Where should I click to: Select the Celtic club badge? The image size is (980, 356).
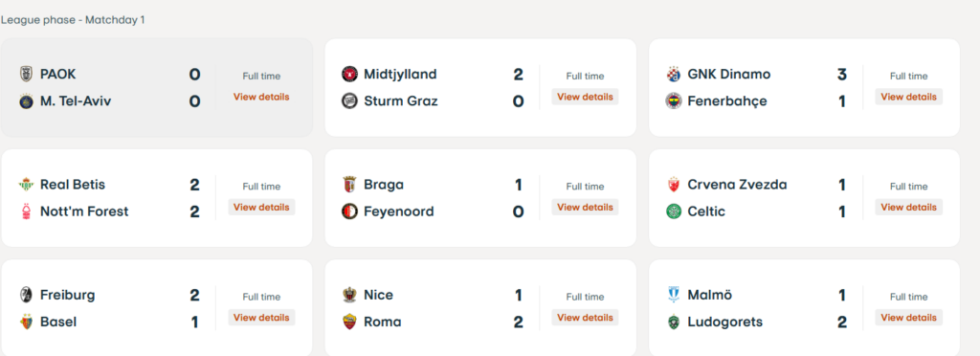point(673,211)
